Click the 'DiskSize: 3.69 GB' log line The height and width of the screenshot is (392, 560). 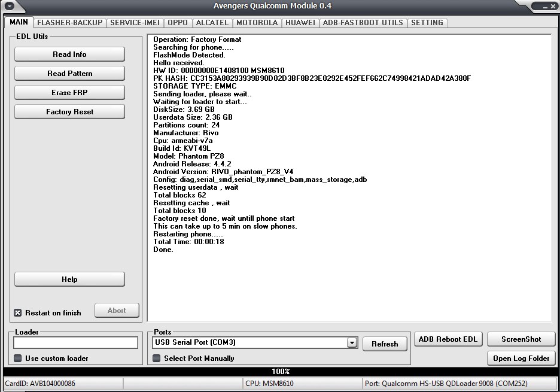pos(184,110)
